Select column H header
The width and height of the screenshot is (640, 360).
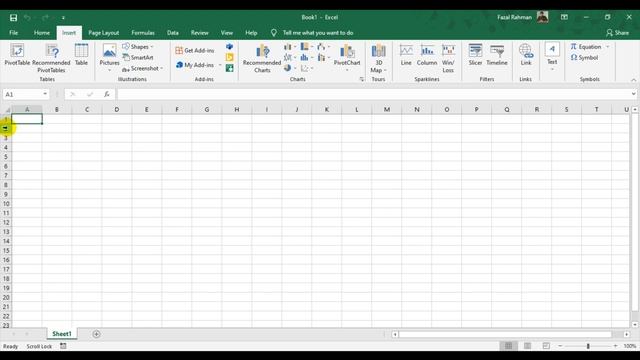click(237, 109)
